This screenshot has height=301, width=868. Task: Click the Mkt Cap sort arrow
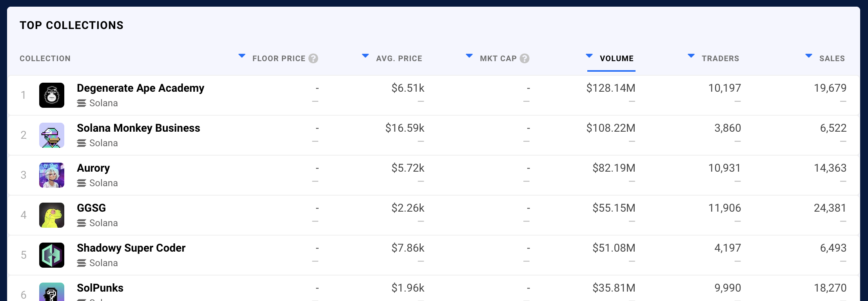click(x=469, y=56)
